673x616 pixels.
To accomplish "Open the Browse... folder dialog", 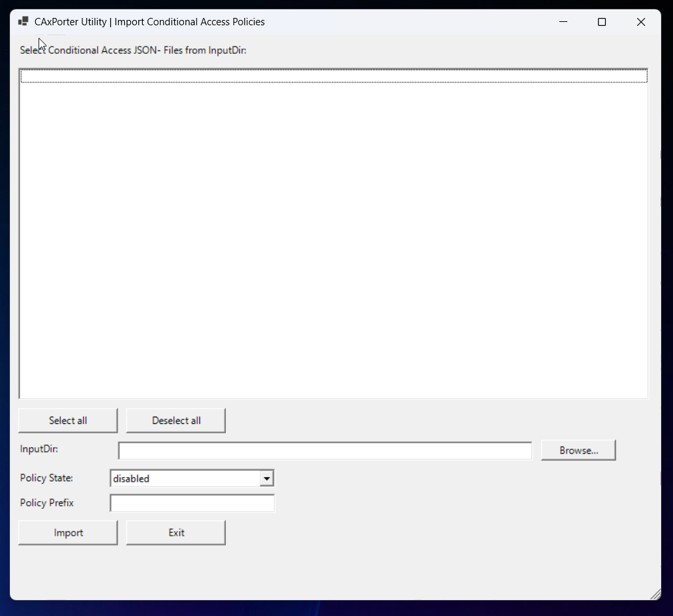I will point(578,451).
